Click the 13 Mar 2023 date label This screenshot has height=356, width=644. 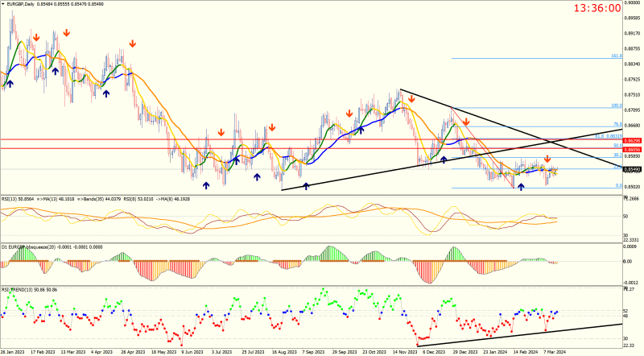coord(73,352)
